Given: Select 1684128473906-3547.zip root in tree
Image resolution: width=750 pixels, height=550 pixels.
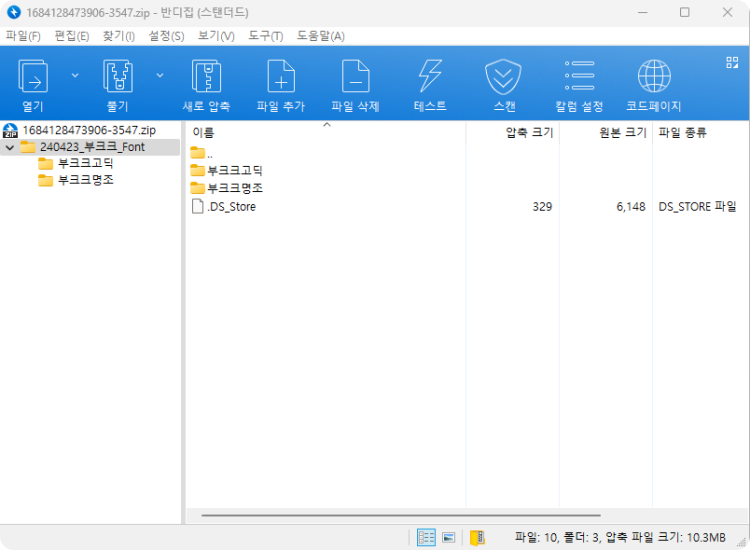Looking at the screenshot, I should [89, 130].
